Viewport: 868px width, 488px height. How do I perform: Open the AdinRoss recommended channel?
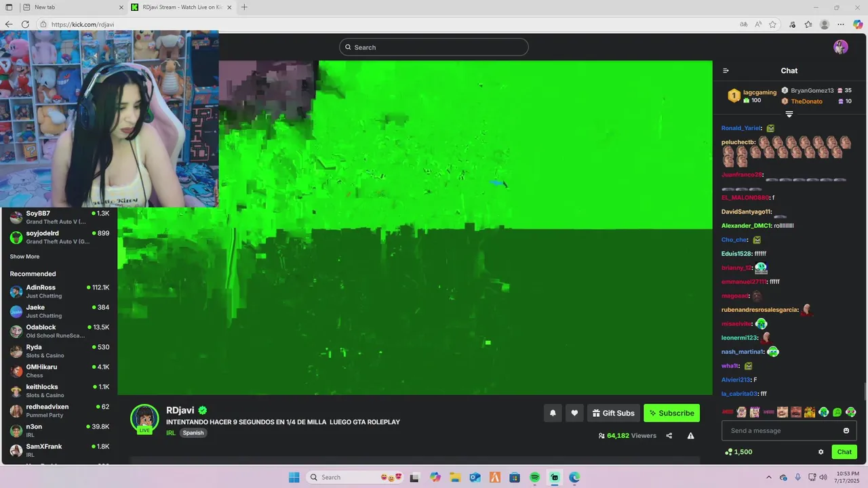[x=59, y=291]
